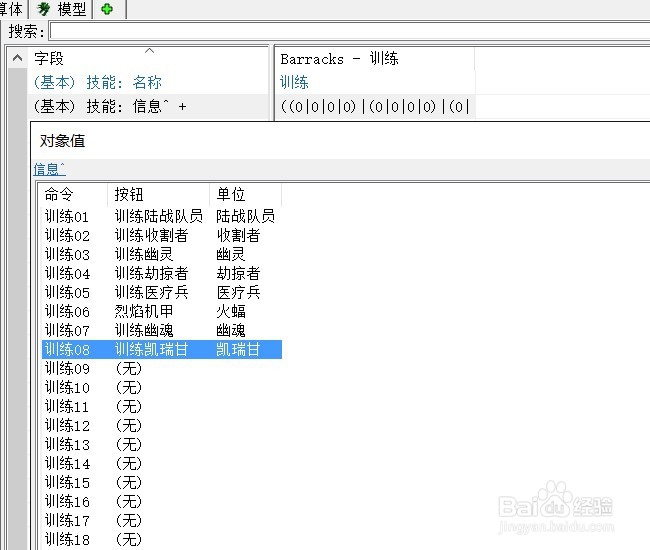Select the 幽魂 unit cell

pyautogui.click(x=231, y=331)
